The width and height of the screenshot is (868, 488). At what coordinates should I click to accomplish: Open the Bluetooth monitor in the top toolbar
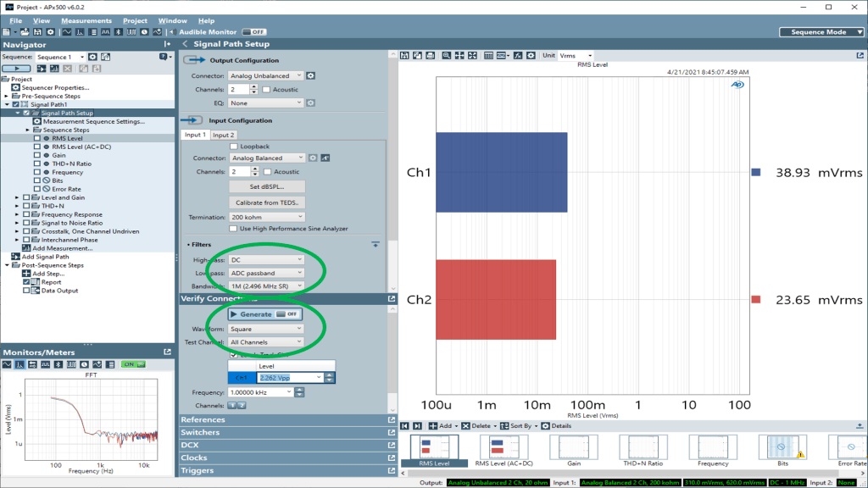click(x=119, y=32)
